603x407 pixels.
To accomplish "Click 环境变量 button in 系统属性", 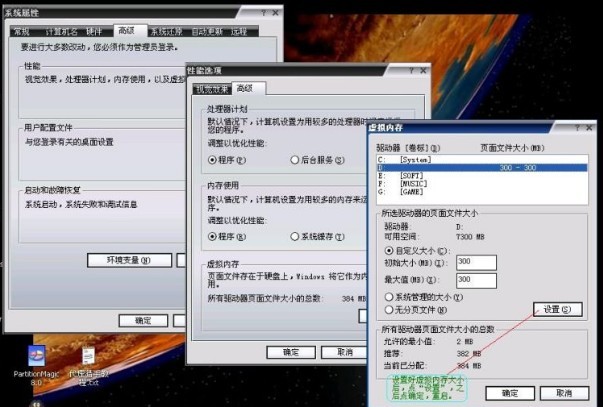I will 129,260.
